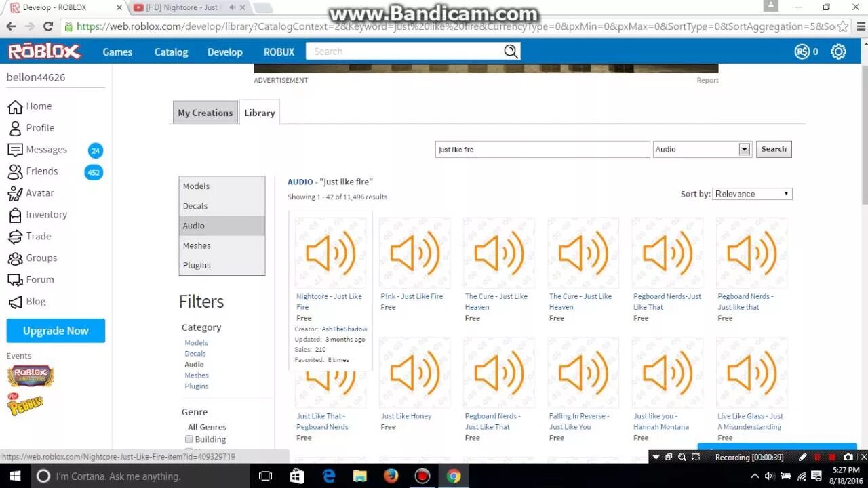
Task: Click the Blog sidebar icon
Action: (x=15, y=302)
